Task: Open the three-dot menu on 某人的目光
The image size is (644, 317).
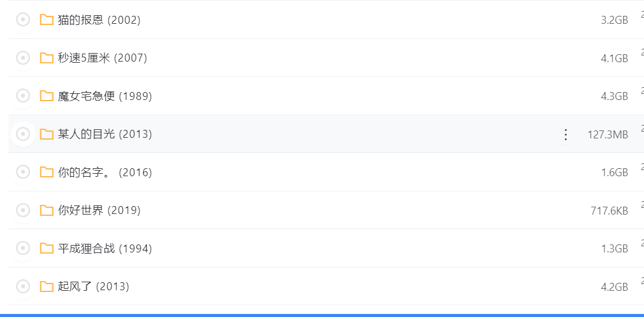Action: [x=565, y=135]
